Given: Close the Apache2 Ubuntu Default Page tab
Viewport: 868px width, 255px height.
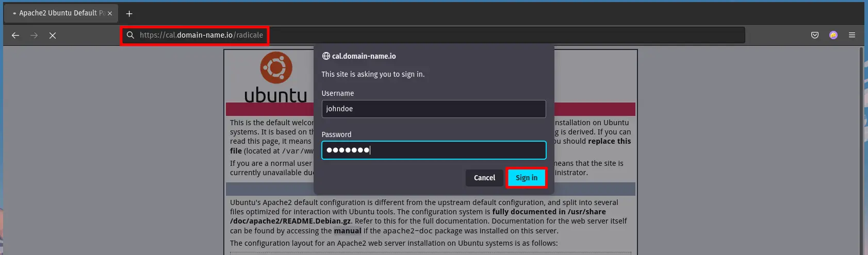Looking at the screenshot, I should 110,13.
